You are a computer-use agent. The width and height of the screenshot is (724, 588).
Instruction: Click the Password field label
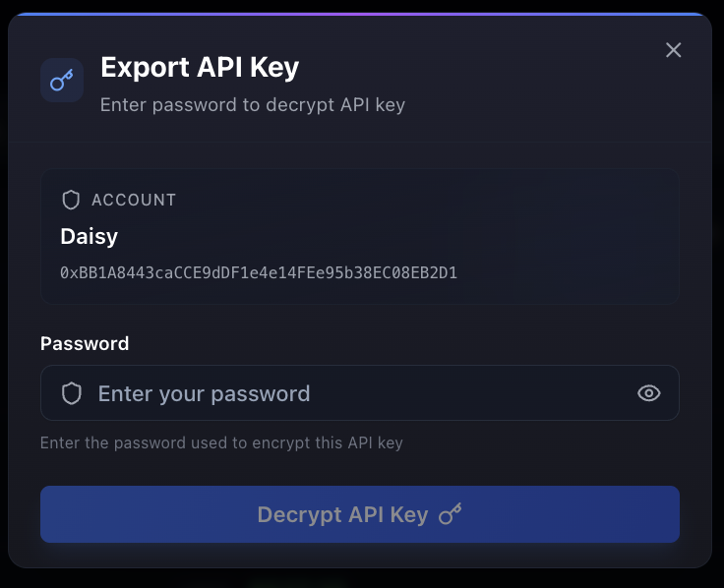point(85,343)
